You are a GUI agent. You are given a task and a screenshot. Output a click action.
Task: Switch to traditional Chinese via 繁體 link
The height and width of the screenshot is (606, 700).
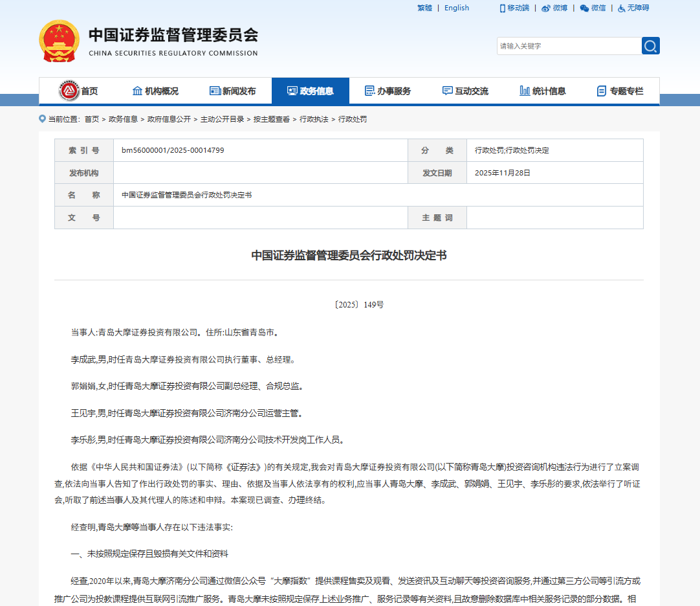pos(425,8)
